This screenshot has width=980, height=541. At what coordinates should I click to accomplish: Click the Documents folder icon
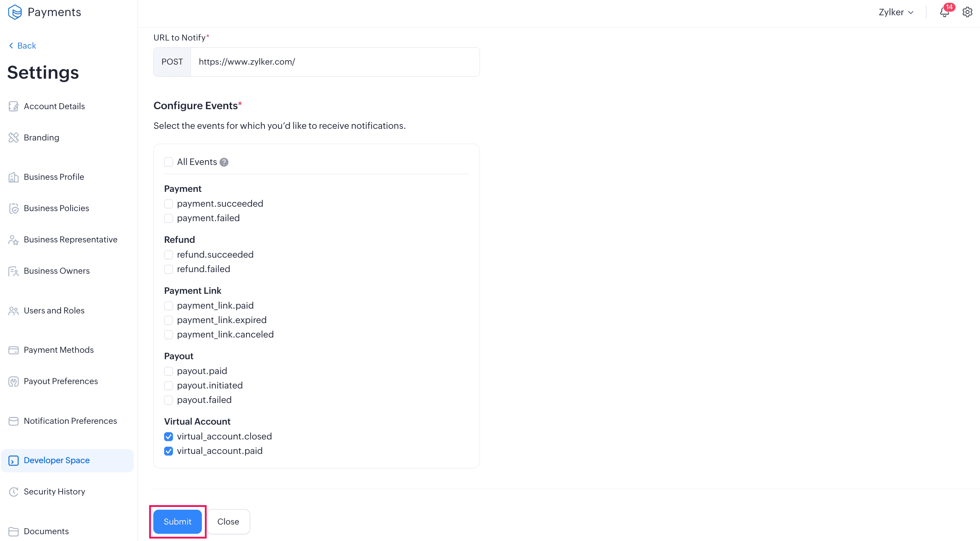point(14,531)
